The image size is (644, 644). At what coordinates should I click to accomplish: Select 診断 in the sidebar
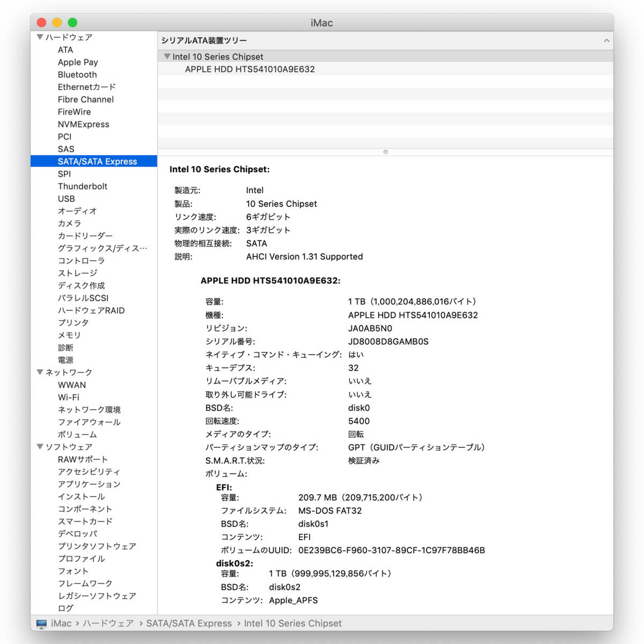click(65, 348)
